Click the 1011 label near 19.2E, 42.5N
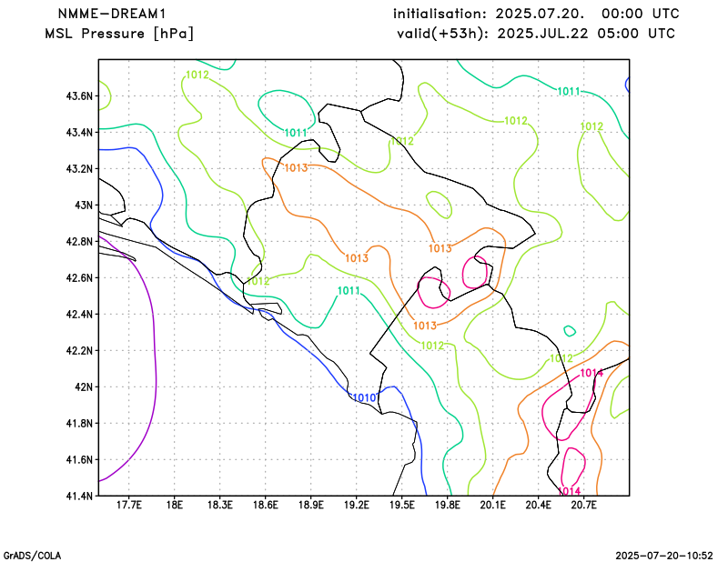Viewport: 728px width, 562px height. point(349,291)
